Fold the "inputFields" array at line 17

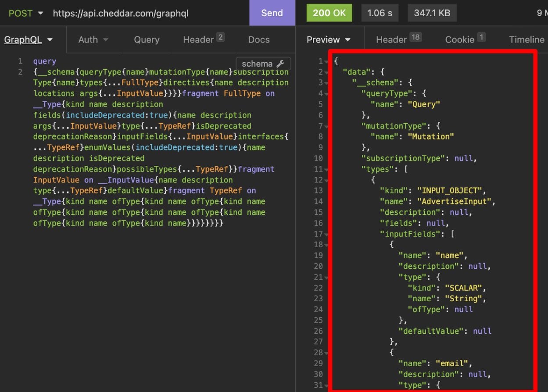[327, 234]
